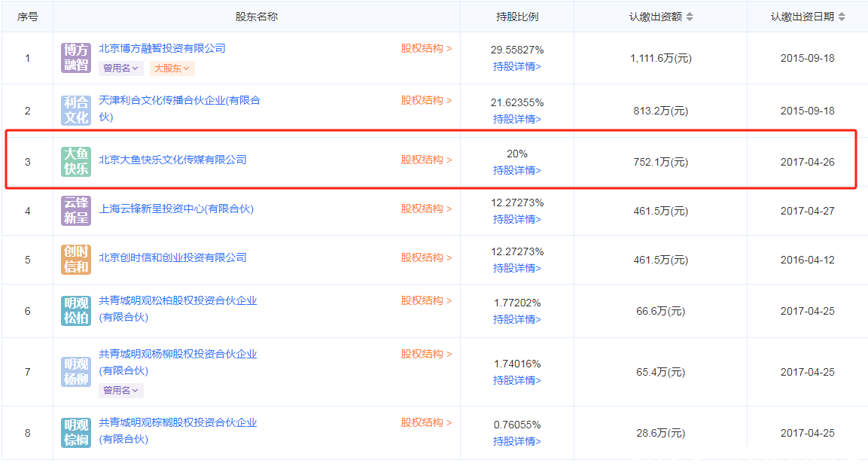Image resolution: width=868 pixels, height=466 pixels.
Task: Open 上海云锋新呈投资中心 link
Action: [176, 209]
